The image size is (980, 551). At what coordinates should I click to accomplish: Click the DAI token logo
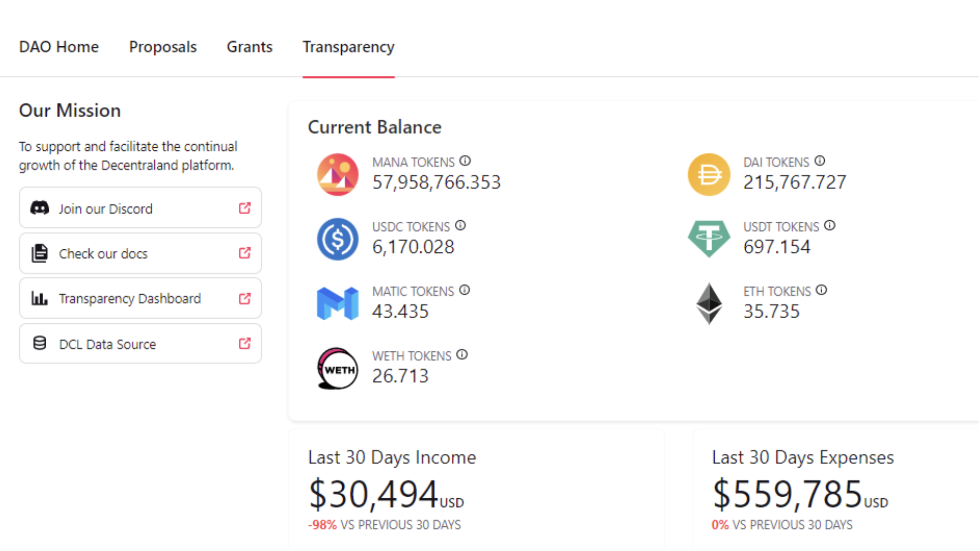coord(709,174)
